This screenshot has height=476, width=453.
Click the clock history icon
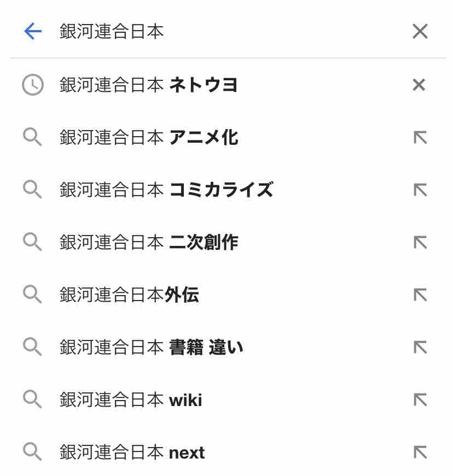point(32,85)
